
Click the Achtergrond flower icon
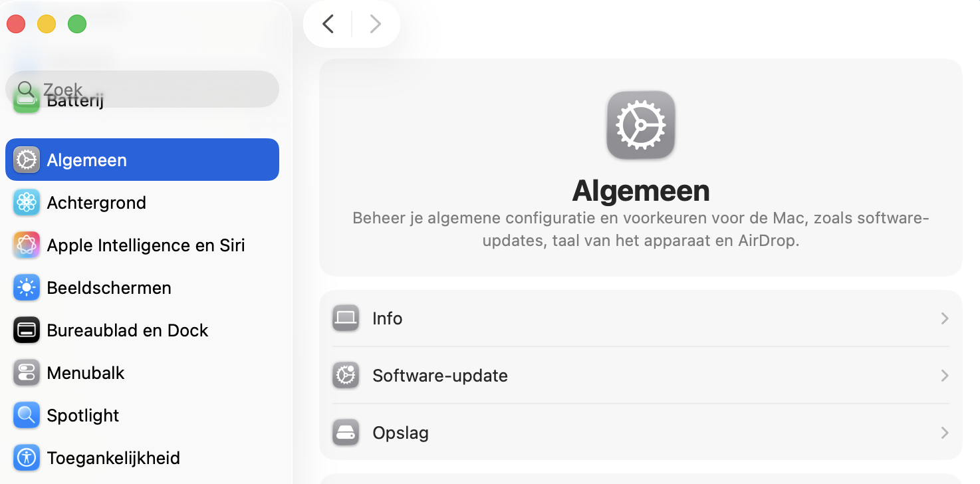tap(26, 202)
